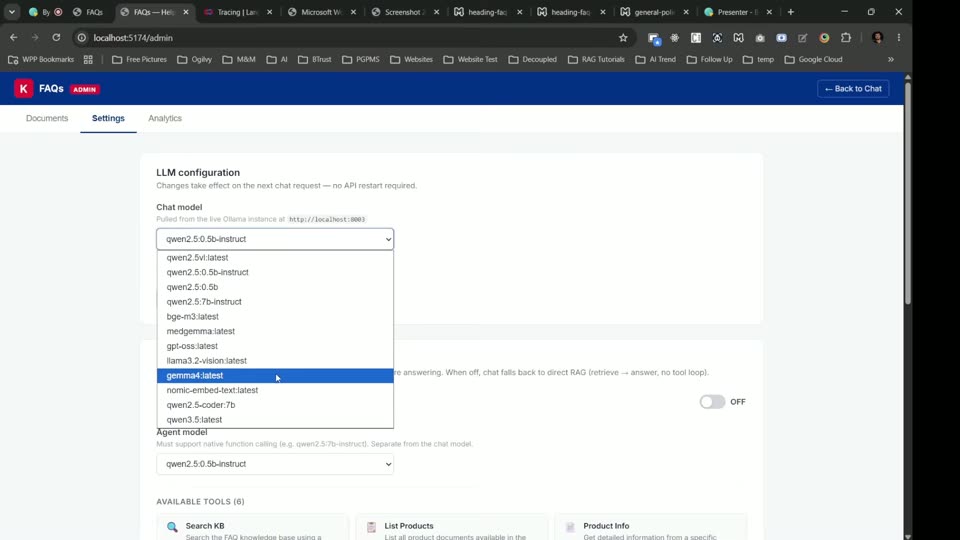Open Free Pictures bookmark folder
Screen dimensions: 960x540
(x=139, y=59)
